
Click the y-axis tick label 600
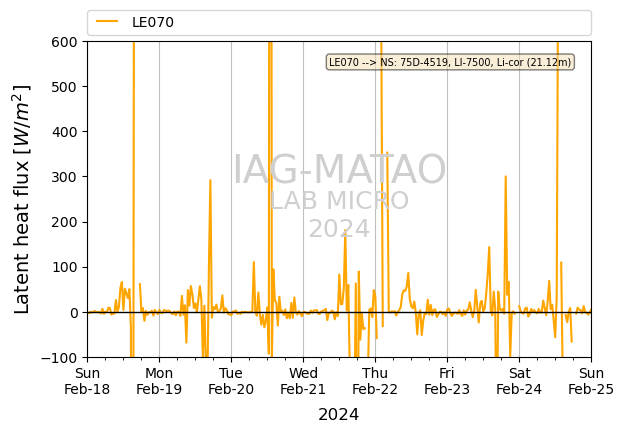(64, 42)
